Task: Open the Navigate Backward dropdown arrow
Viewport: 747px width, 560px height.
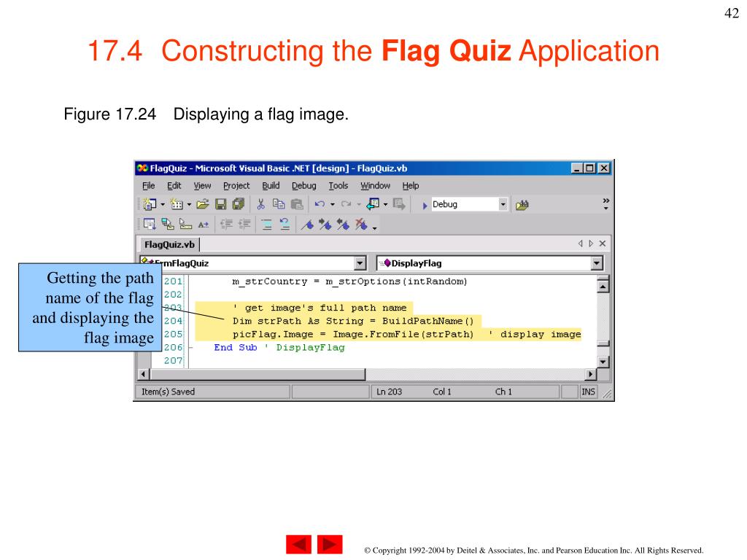Action: click(x=385, y=205)
